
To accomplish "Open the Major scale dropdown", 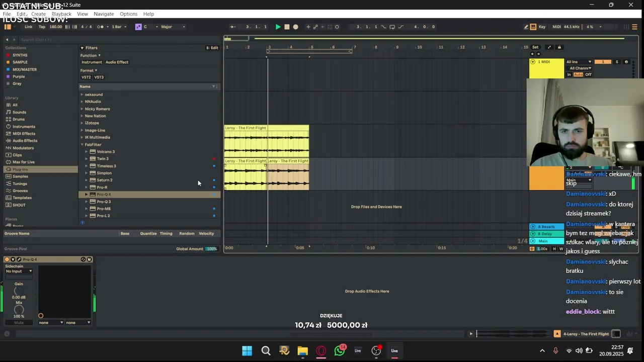I will (173, 27).
